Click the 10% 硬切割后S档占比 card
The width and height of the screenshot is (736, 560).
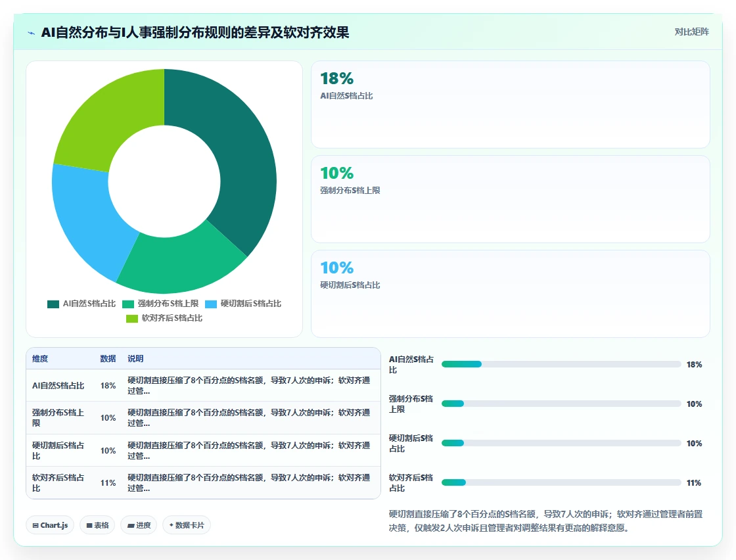tap(510, 294)
